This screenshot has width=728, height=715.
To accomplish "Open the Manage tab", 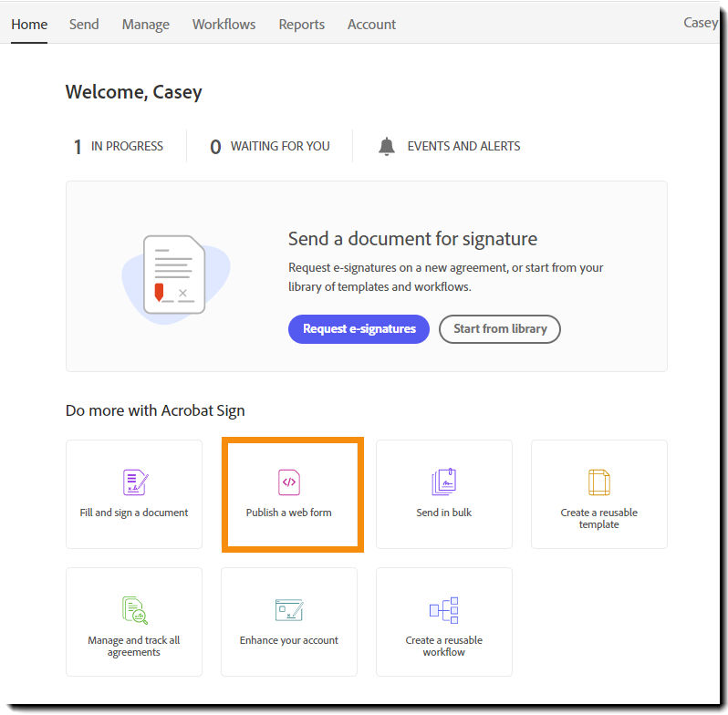I will point(146,24).
